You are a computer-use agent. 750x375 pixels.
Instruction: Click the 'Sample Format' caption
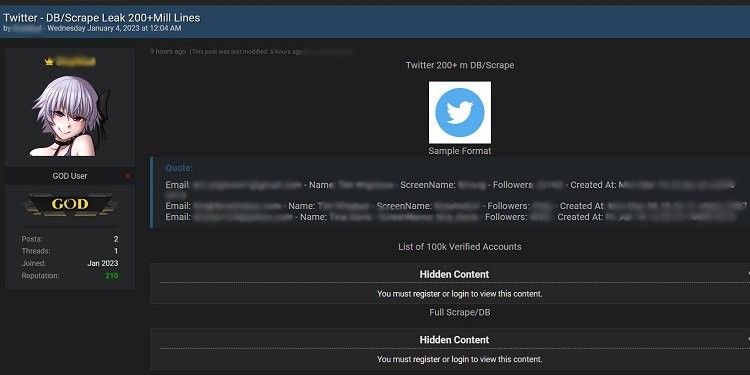[460, 151]
